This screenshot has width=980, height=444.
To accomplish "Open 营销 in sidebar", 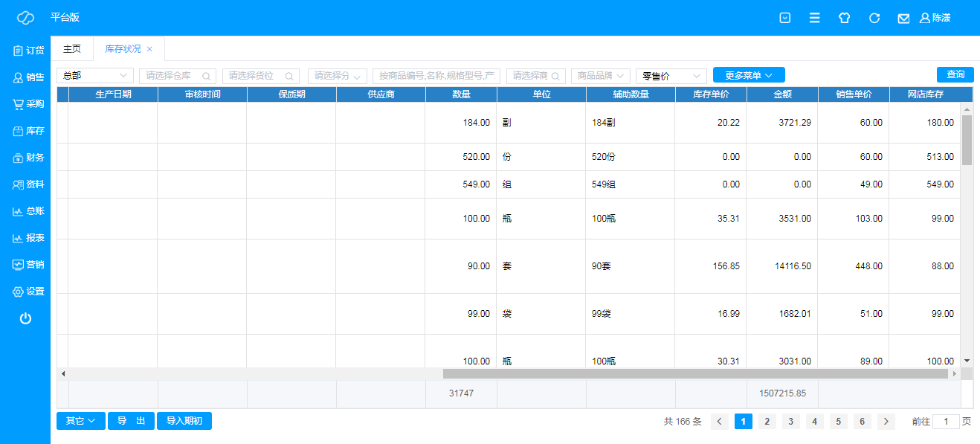I will (x=28, y=265).
